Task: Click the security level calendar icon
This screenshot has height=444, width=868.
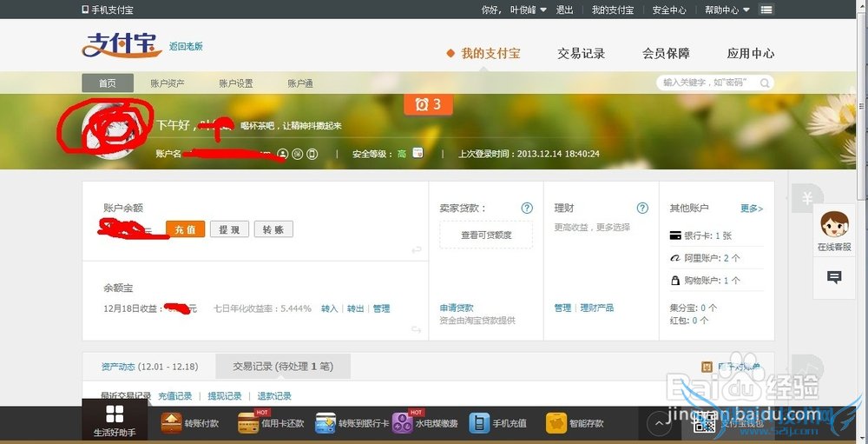Action: [x=418, y=152]
